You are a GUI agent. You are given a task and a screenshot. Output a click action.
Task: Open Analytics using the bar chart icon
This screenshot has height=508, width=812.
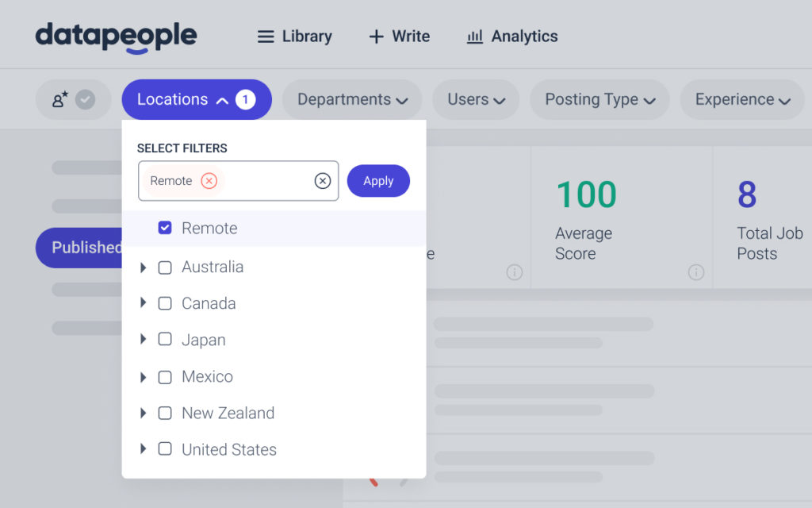pos(476,37)
